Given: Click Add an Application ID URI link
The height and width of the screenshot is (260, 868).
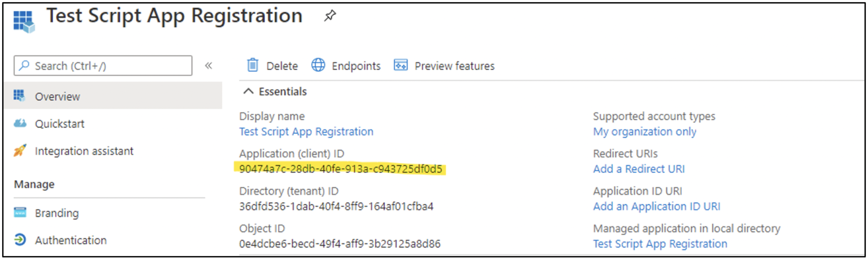Looking at the screenshot, I should 656,206.
